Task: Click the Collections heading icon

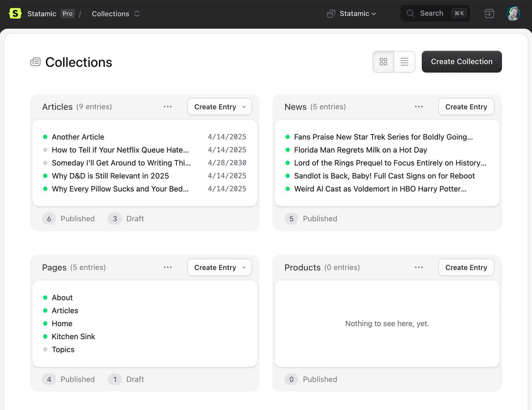Action: 35,62
